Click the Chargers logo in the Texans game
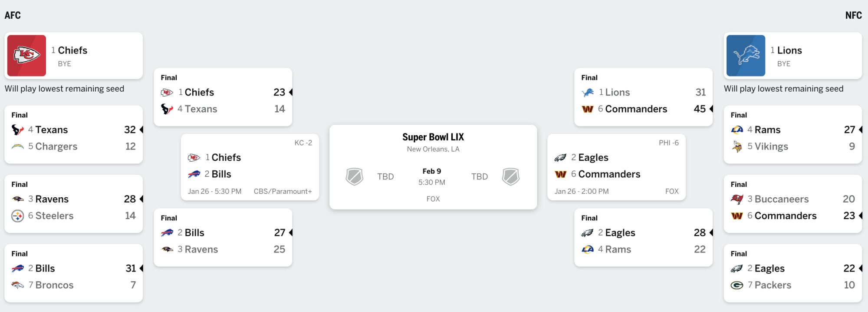 (18, 147)
